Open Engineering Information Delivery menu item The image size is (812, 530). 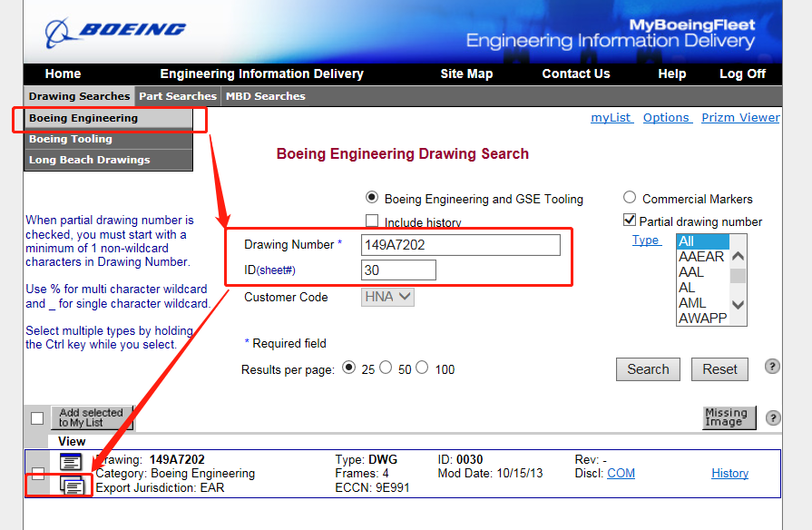[262, 74]
